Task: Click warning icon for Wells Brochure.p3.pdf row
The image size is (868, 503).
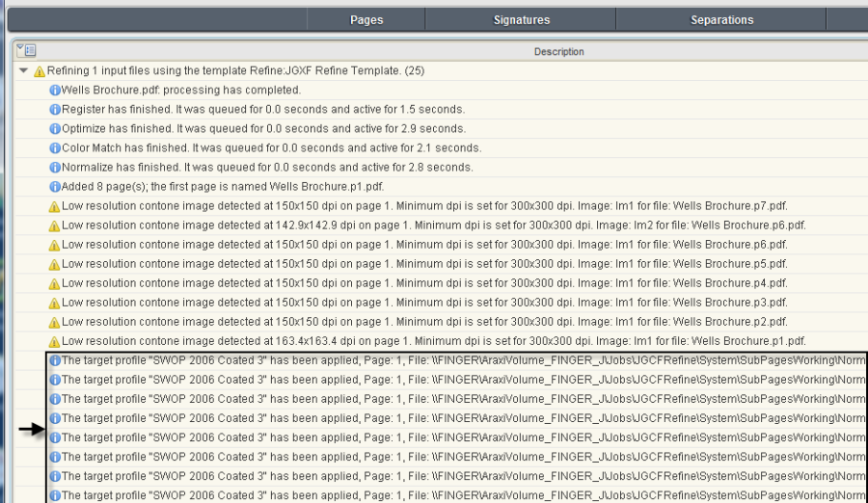Action: click(x=54, y=304)
